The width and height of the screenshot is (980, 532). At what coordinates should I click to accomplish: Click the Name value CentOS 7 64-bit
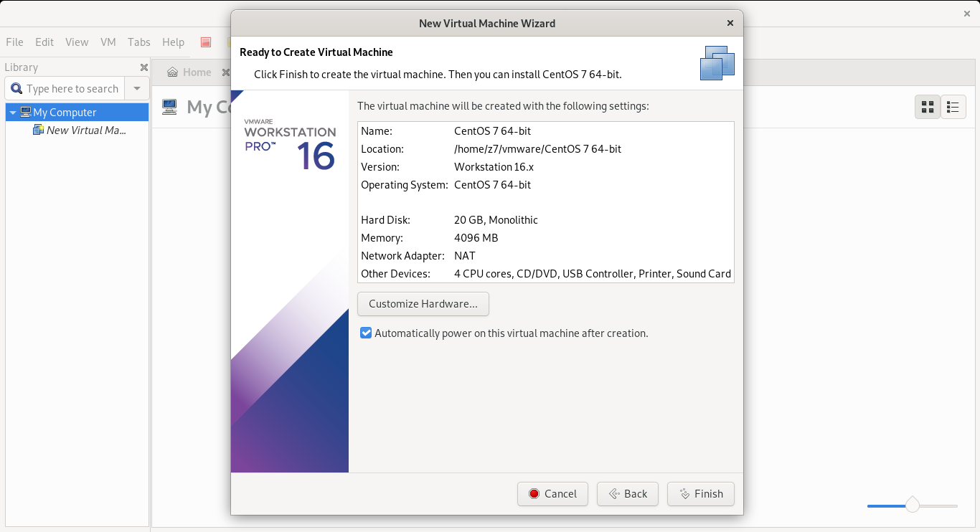492,131
